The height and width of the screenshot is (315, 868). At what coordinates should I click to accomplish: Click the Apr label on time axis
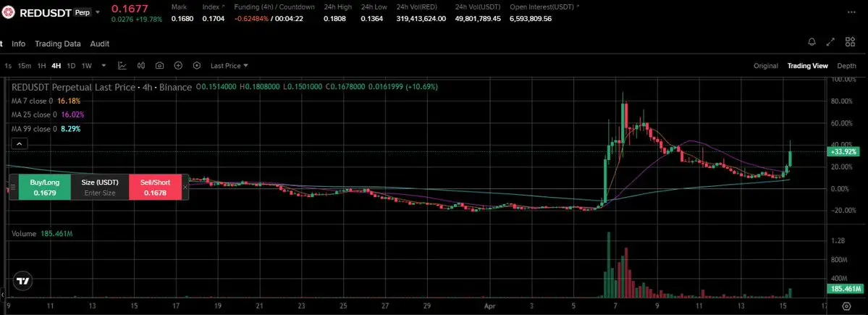489,305
